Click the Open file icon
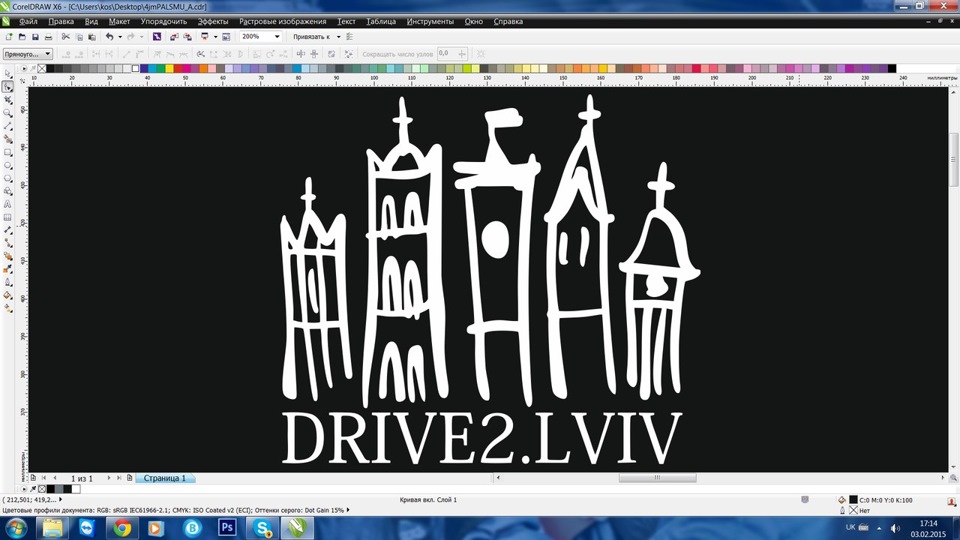Viewport: 960px width, 540px height. (x=22, y=37)
